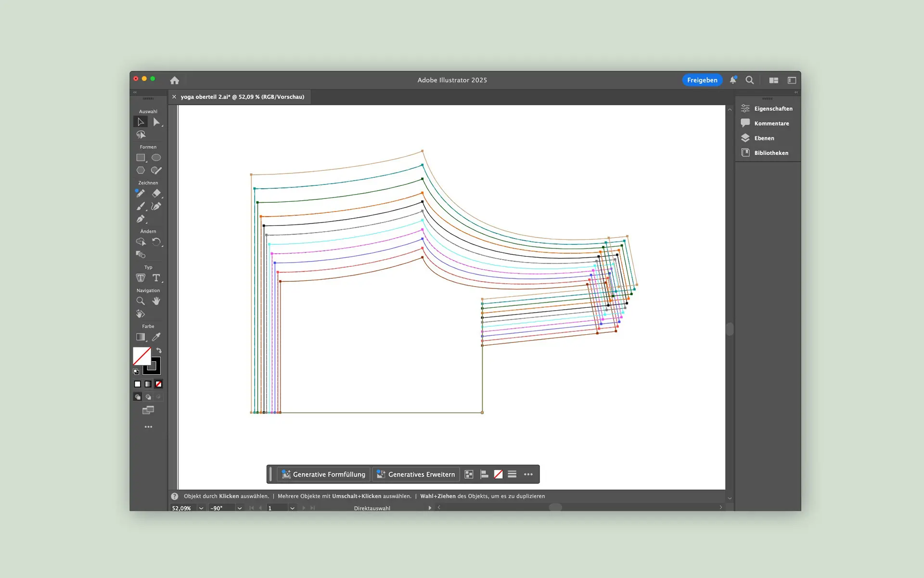Switch to solid Color paint mode

[x=138, y=384]
